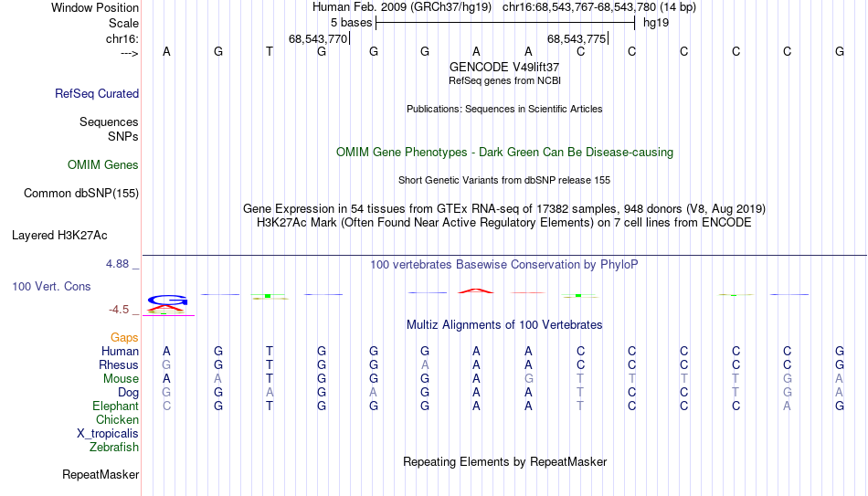This screenshot has width=868, height=496.
Task: Click the -4.5 PhyloP lower value
Action: 119,310
